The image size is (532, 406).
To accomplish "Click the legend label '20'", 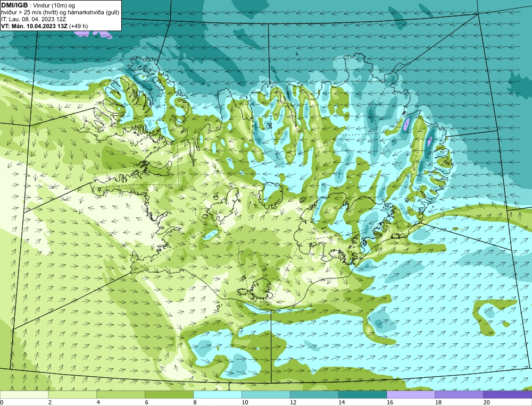I will 487,402.
